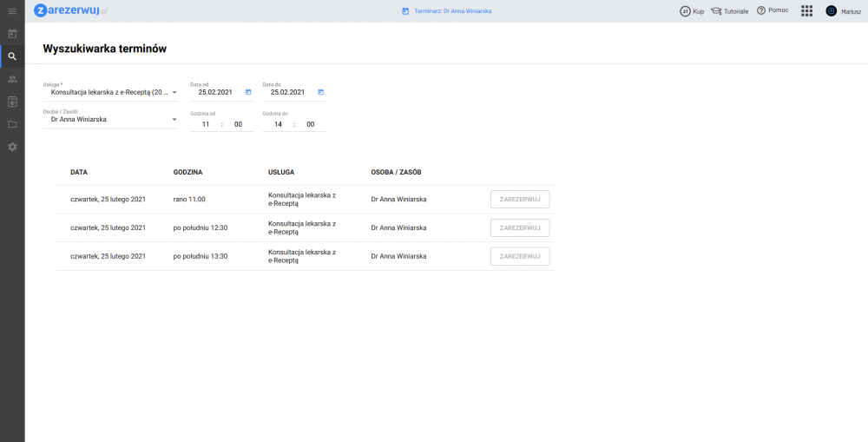Open the apps grid icon
This screenshot has width=868, height=442.
pyautogui.click(x=806, y=11)
